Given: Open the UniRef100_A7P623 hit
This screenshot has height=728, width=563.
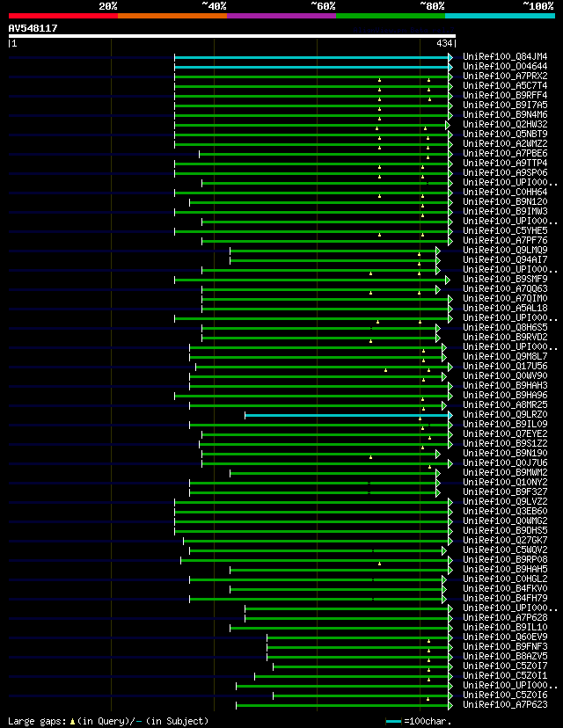Looking at the screenshot, I should click(505, 705).
